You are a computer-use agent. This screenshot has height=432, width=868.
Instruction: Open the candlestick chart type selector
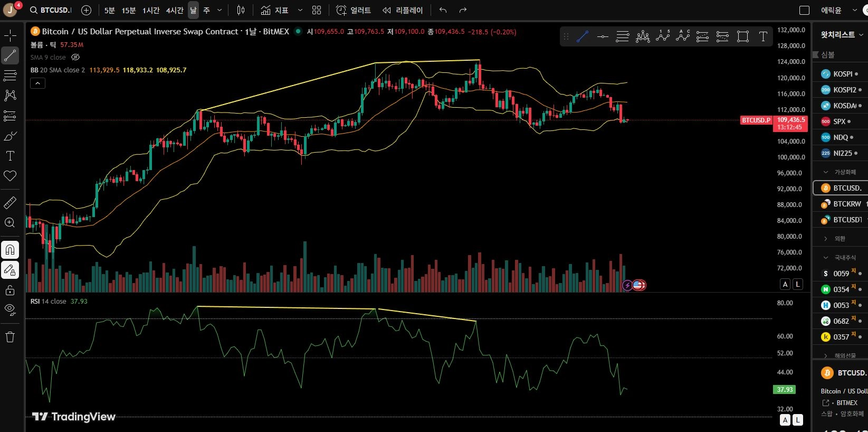[241, 10]
